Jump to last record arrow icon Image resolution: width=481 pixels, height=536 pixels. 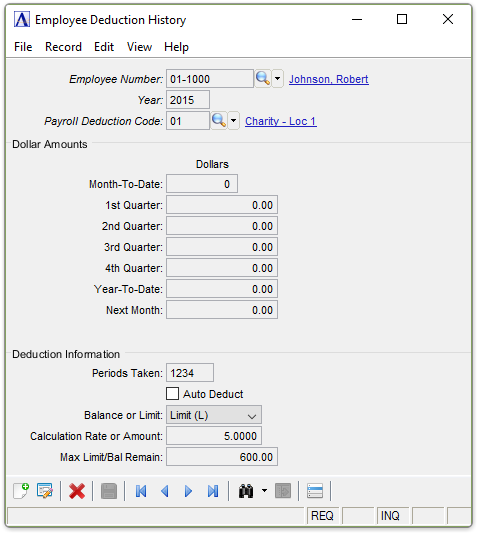click(213, 491)
